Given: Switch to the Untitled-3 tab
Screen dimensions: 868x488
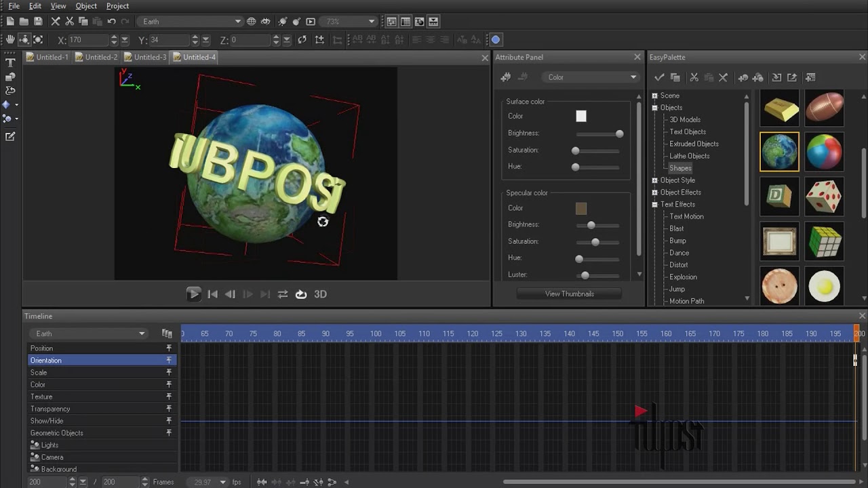Looking at the screenshot, I should point(145,58).
